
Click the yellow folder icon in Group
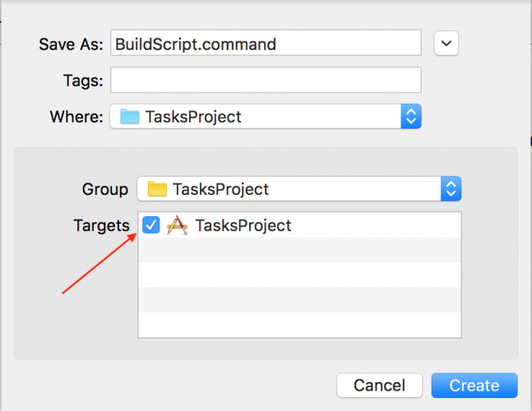[x=157, y=189]
